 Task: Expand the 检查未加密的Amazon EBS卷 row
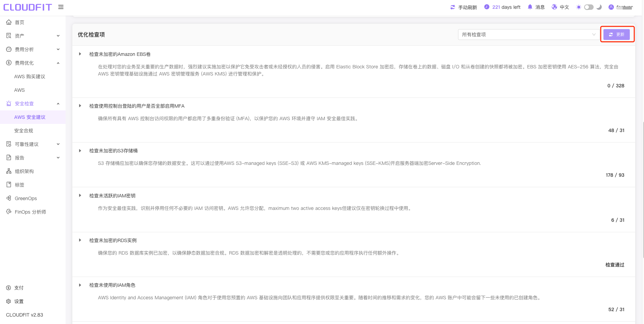pos(80,54)
